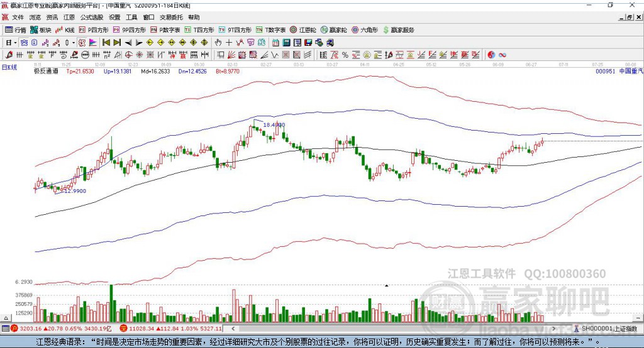Select the crosshair cursor tool
644x348 pixels.
(x=229, y=43)
